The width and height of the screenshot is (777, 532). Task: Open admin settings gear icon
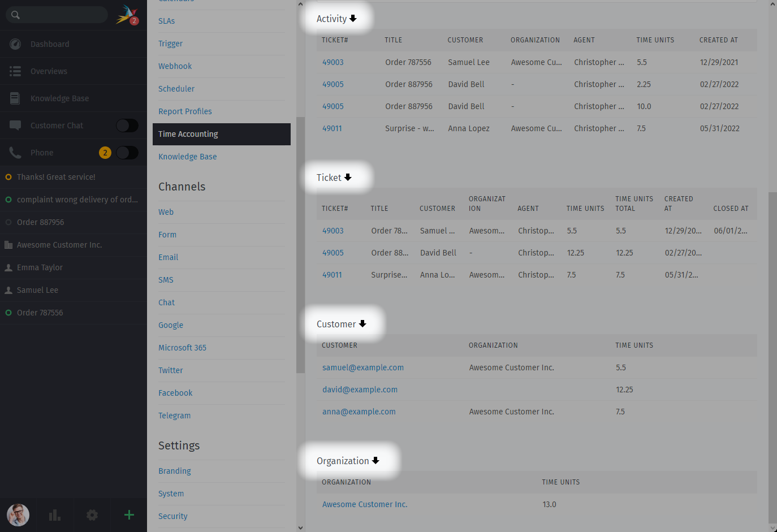click(92, 515)
